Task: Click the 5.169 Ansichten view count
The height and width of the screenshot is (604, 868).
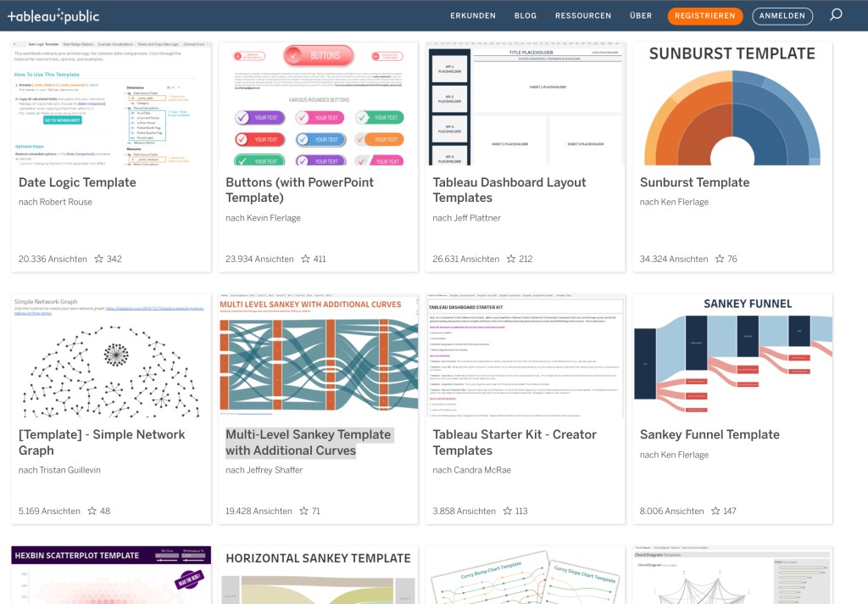Action: [49, 511]
